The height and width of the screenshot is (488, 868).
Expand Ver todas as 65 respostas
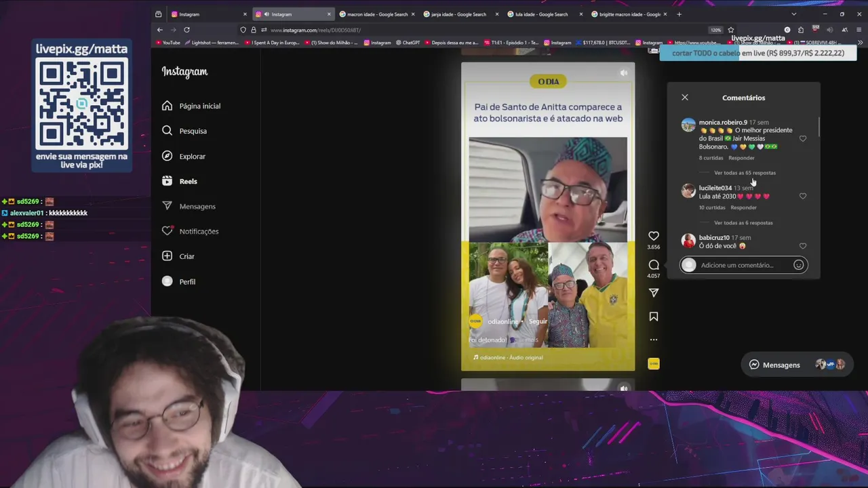pyautogui.click(x=745, y=173)
